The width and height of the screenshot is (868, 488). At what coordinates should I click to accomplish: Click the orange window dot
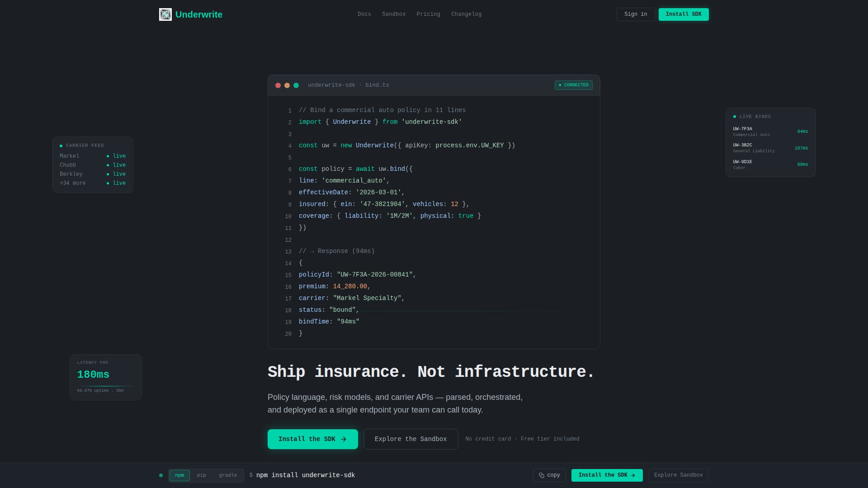[287, 85]
